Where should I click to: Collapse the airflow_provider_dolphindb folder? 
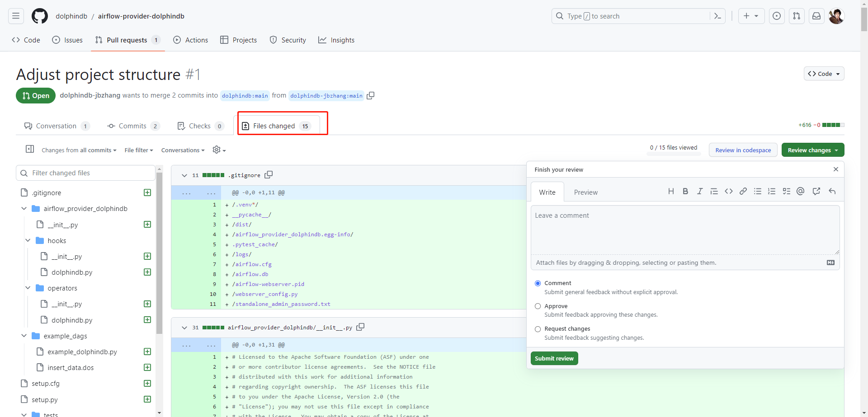(x=24, y=209)
